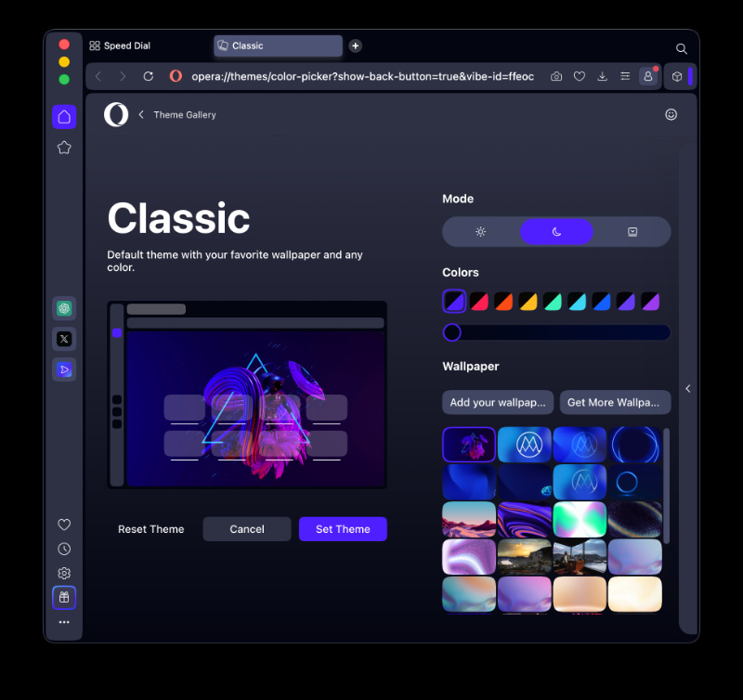Viewport: 743px width, 700px height.
Task: Reload the page
Action: (149, 76)
